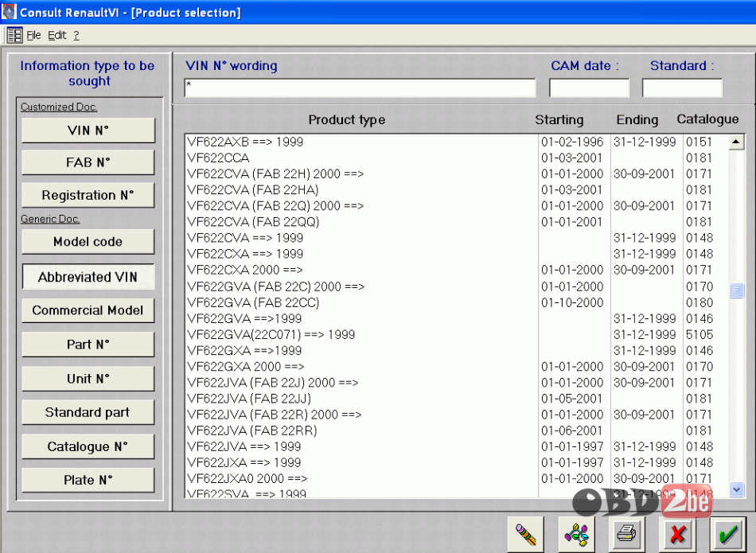Select the Model code button
Image resolution: width=756 pixels, height=553 pixels.
click(x=88, y=242)
